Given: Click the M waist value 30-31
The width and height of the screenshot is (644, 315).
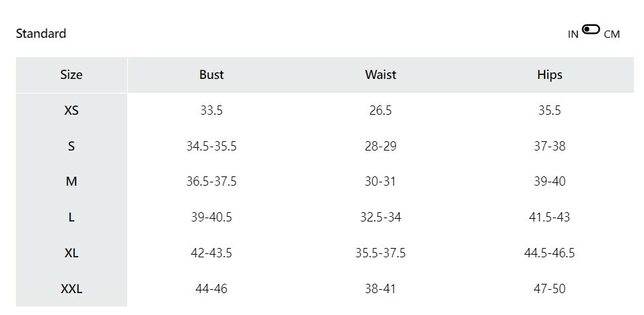Looking at the screenshot, I should coord(380,182).
